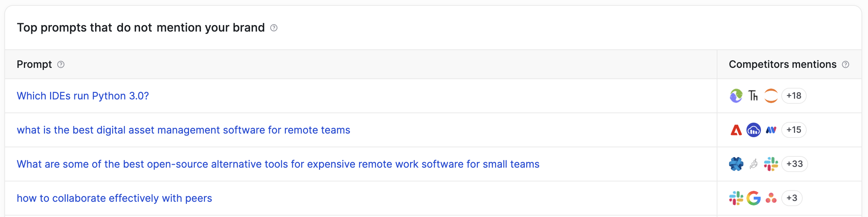
Task: Click the Competitors mentions info icon
Action: pyautogui.click(x=846, y=65)
